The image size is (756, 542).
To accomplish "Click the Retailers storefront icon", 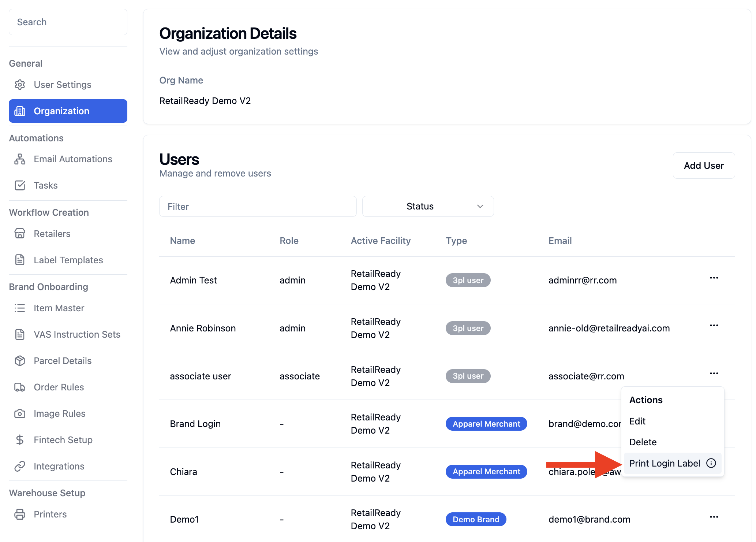I will 20,234.
